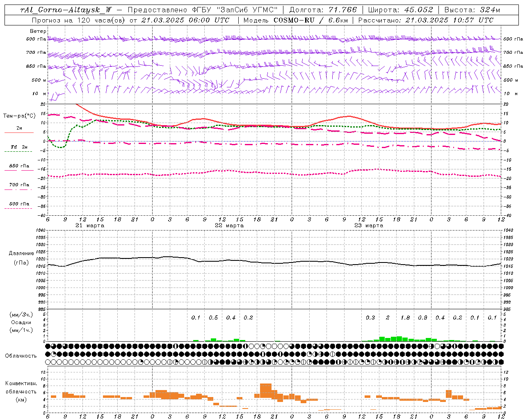The width and height of the screenshot is (525, 420).
Task: Click the left '850 гПа' wind level label
Action: pos(36,66)
